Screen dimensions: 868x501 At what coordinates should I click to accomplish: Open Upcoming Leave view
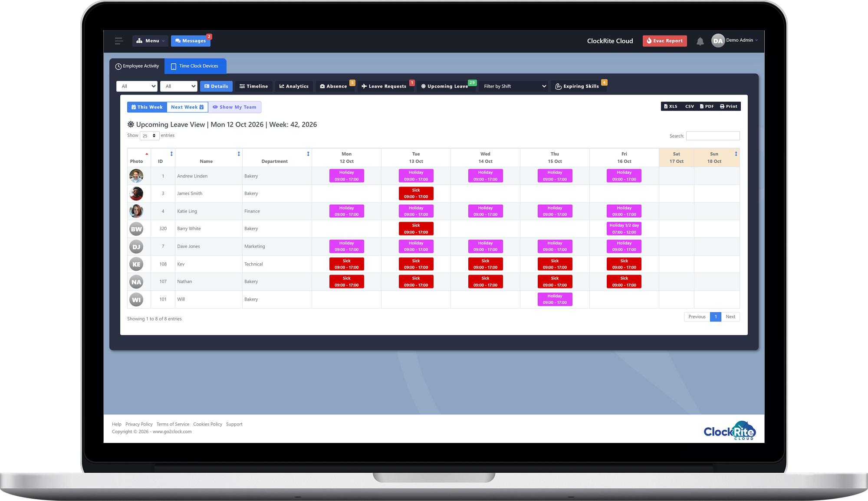point(445,86)
